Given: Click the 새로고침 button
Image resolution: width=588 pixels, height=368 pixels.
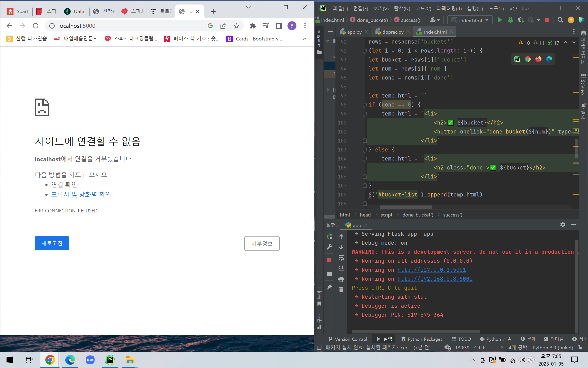Looking at the screenshot, I should (x=52, y=243).
